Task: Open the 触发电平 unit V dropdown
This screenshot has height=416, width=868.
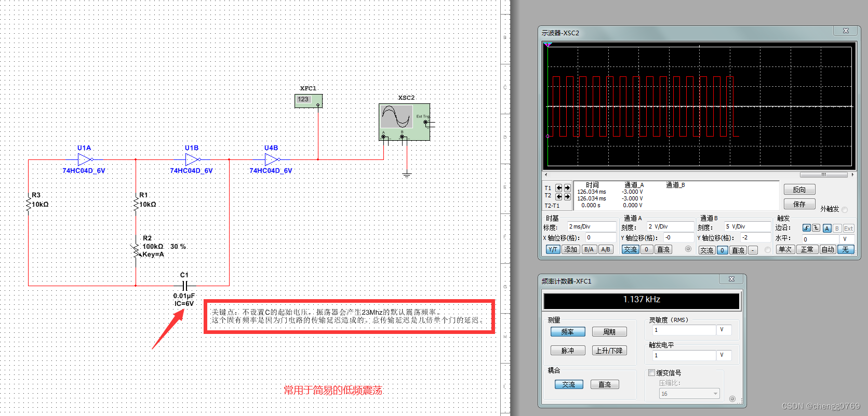Action: (725, 355)
